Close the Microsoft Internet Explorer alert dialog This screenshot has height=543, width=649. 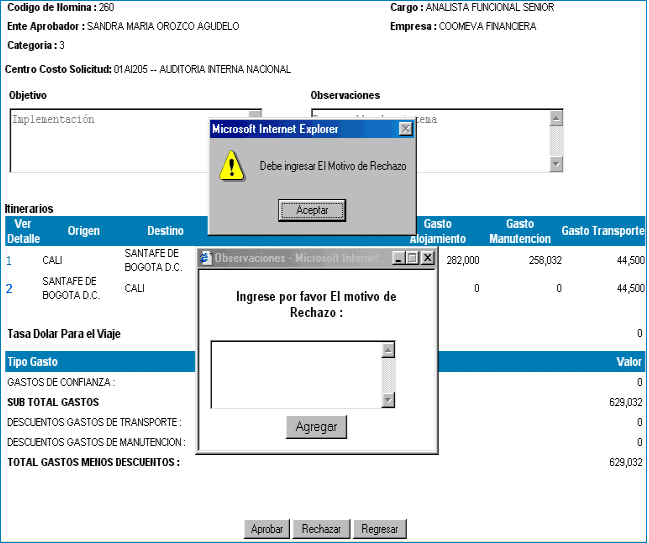(405, 129)
